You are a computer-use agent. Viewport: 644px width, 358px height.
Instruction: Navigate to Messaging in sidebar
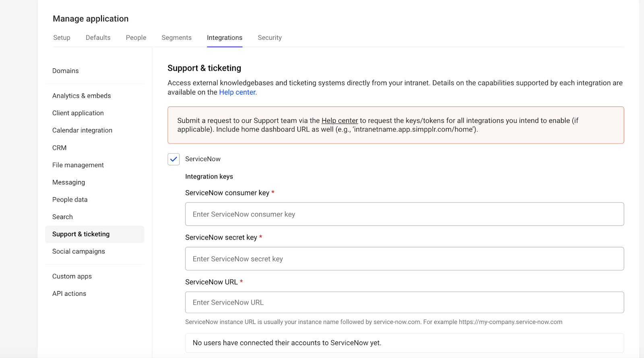[x=69, y=182]
